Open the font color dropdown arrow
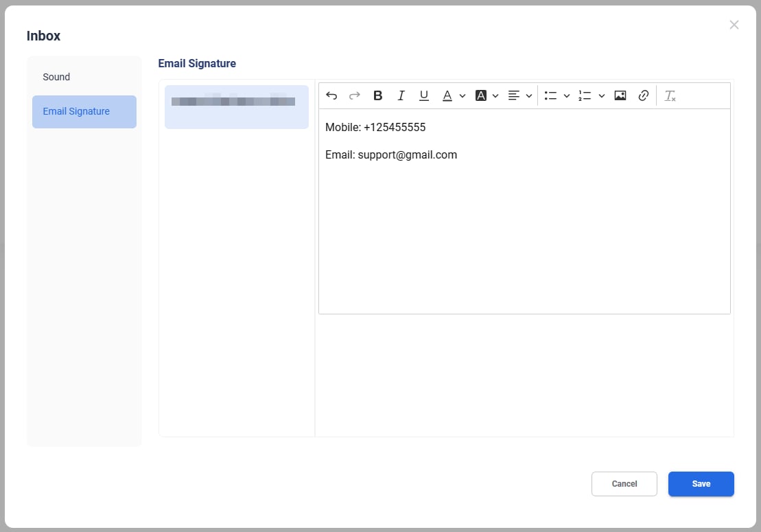The width and height of the screenshot is (761, 532). coord(463,96)
